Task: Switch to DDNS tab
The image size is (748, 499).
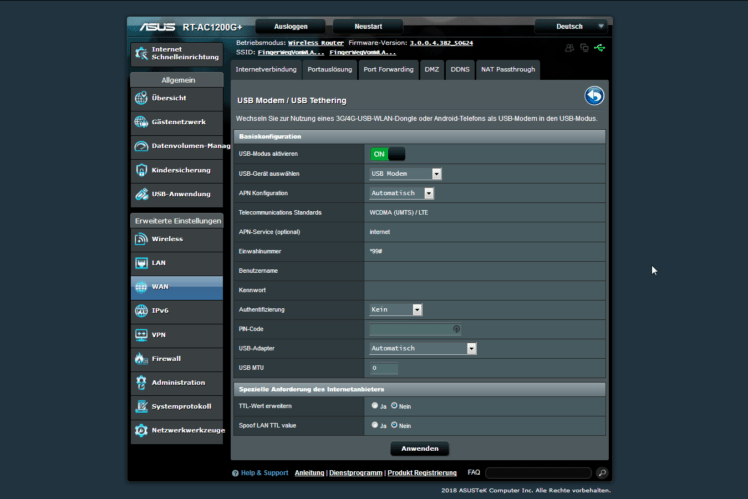Action: pos(460,70)
